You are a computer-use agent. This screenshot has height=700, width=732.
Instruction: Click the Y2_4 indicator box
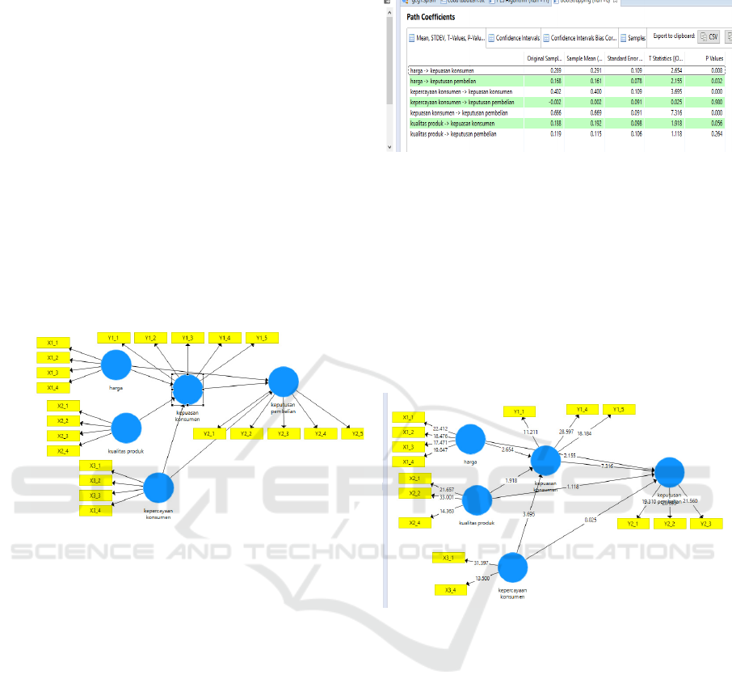(320, 434)
